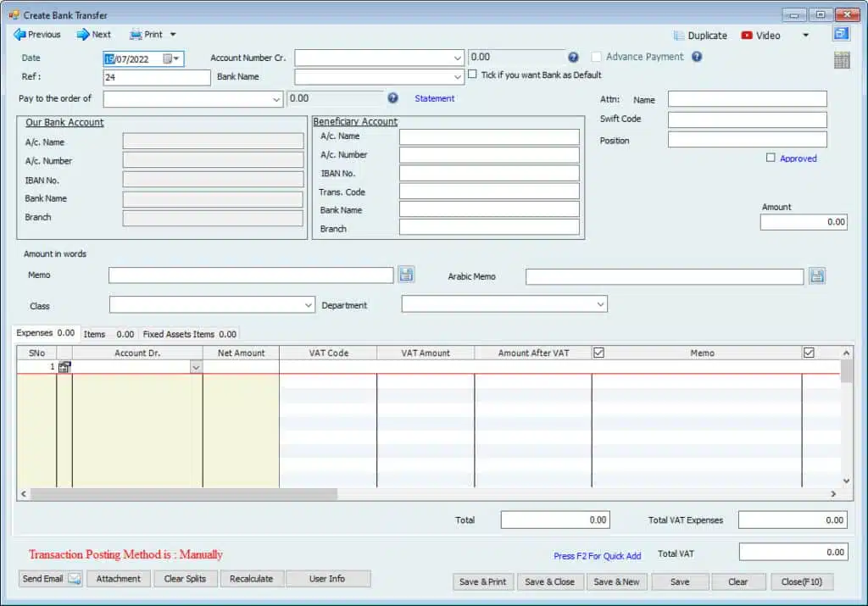Open the Pay to the order of dropdown

[276, 99]
